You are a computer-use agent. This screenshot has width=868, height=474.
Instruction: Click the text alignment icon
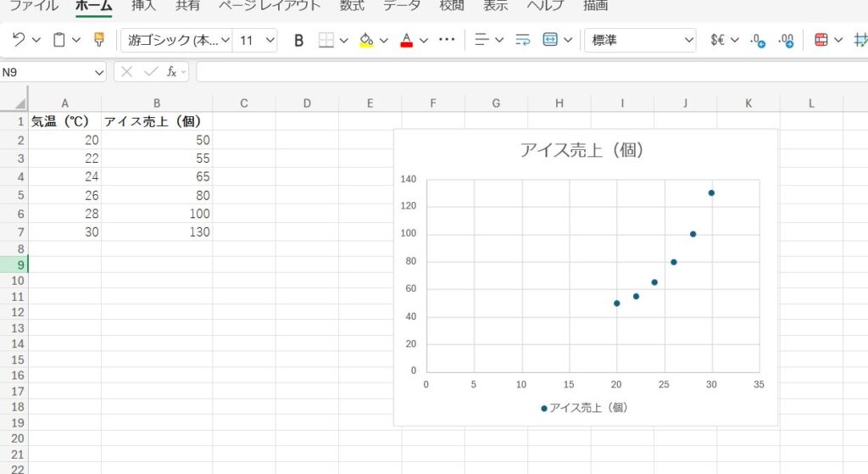coord(481,40)
